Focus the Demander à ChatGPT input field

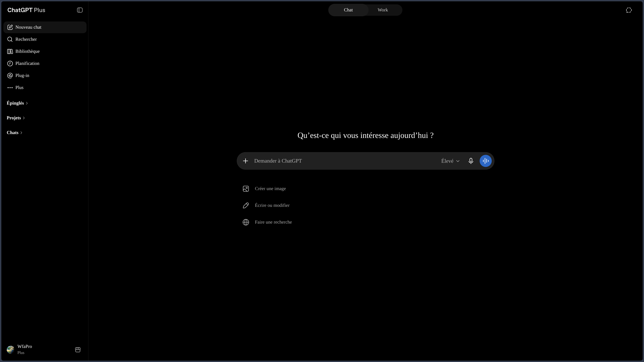click(345, 161)
